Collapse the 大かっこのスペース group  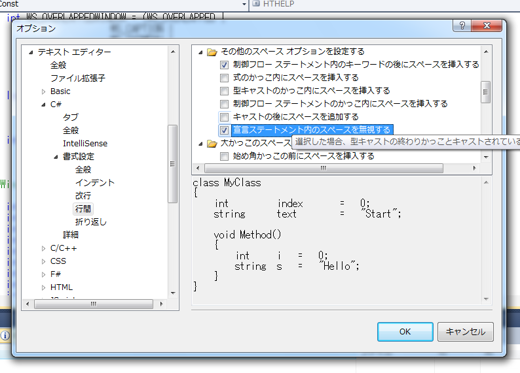click(x=200, y=144)
